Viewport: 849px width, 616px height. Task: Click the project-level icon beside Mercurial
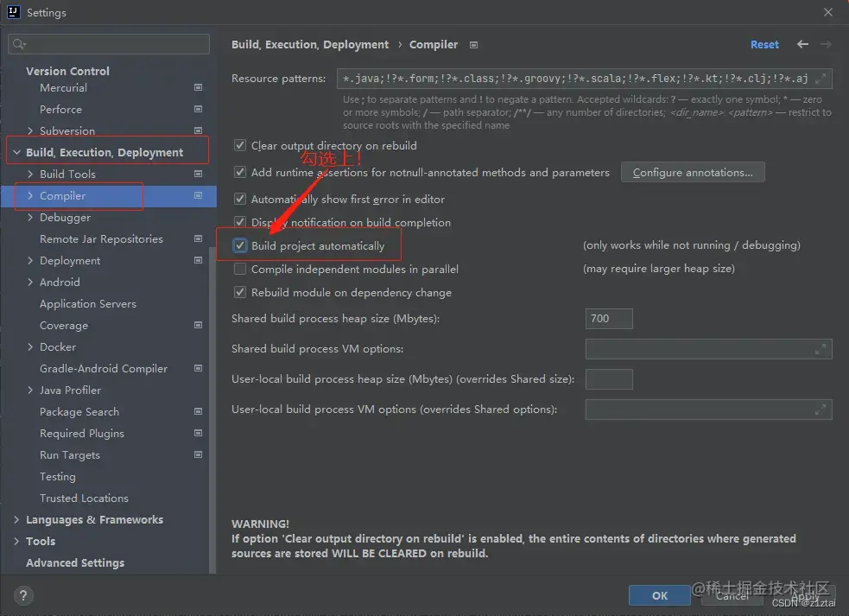198,87
